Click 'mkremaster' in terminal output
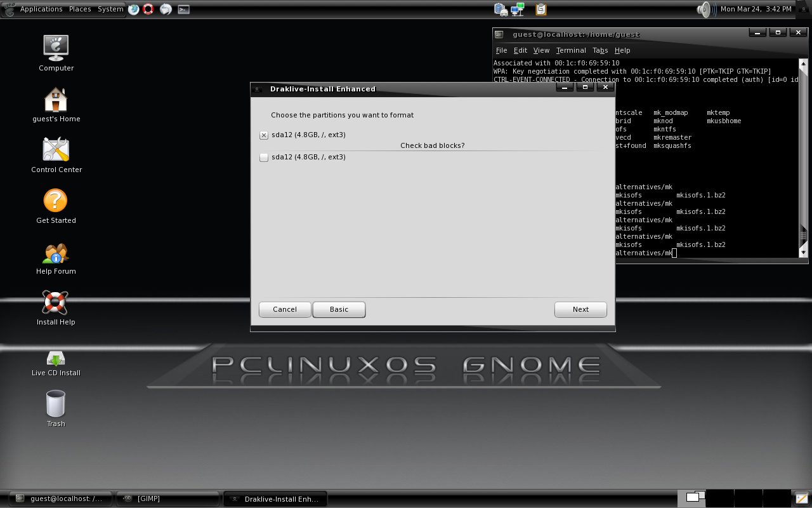 click(672, 137)
